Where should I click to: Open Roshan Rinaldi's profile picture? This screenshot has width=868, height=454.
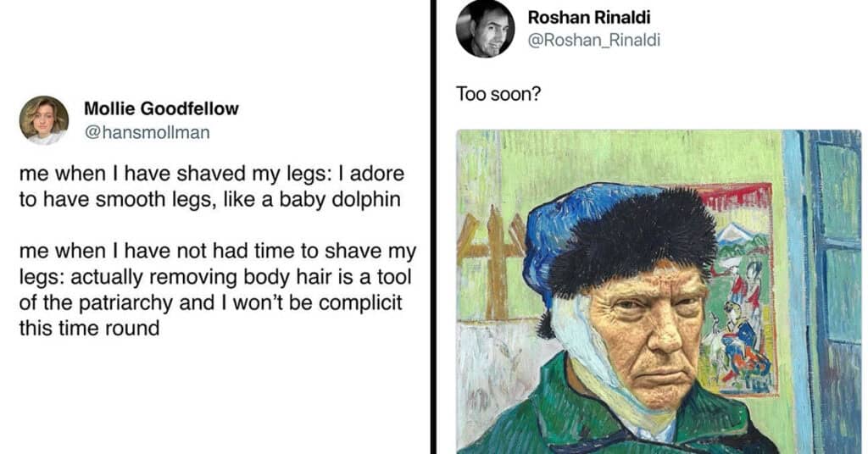coord(485,29)
